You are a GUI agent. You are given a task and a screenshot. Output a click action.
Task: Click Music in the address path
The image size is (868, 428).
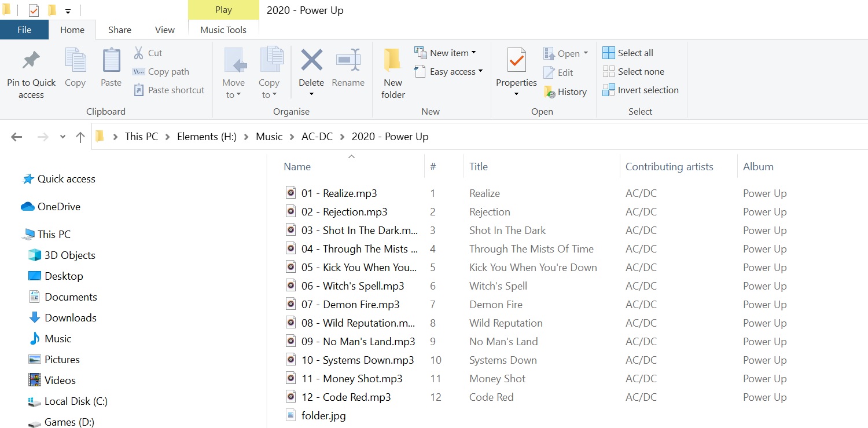pos(269,137)
